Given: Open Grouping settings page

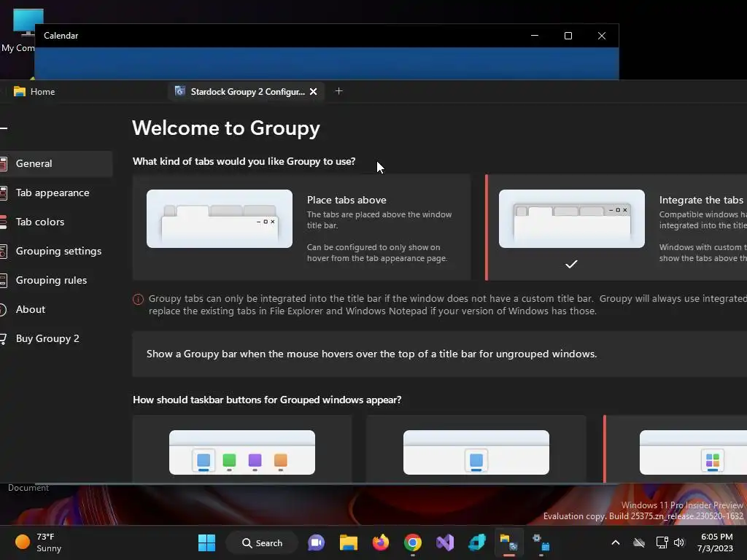Looking at the screenshot, I should 55,251.
